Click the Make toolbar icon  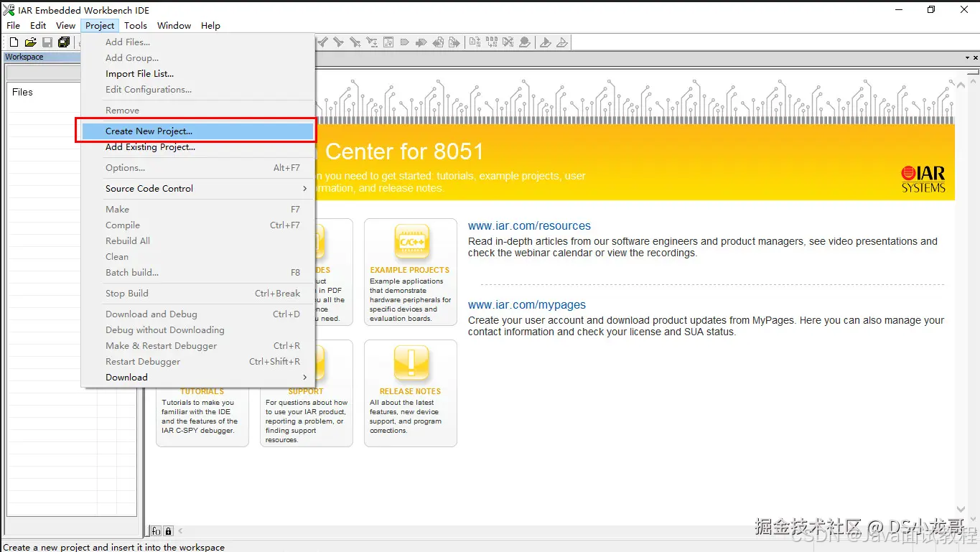tap(492, 42)
